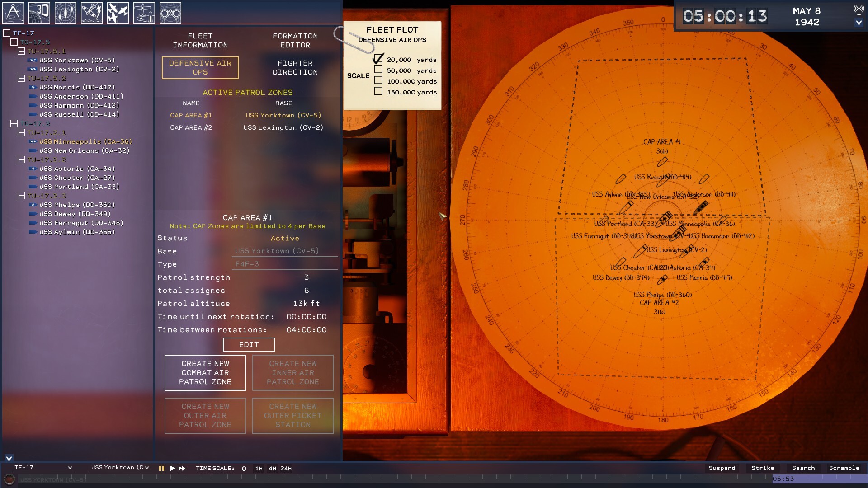The height and width of the screenshot is (488, 868).
Task: Select the CAP AREA #2 patrol zone row
Action: pos(247,128)
